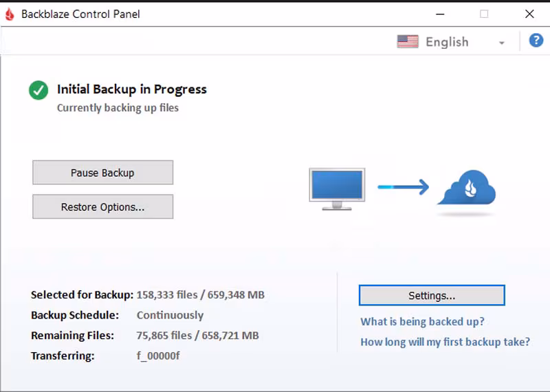Click the blue transfer arrow graphic
Viewport: 550px width, 392px height.
click(x=403, y=186)
